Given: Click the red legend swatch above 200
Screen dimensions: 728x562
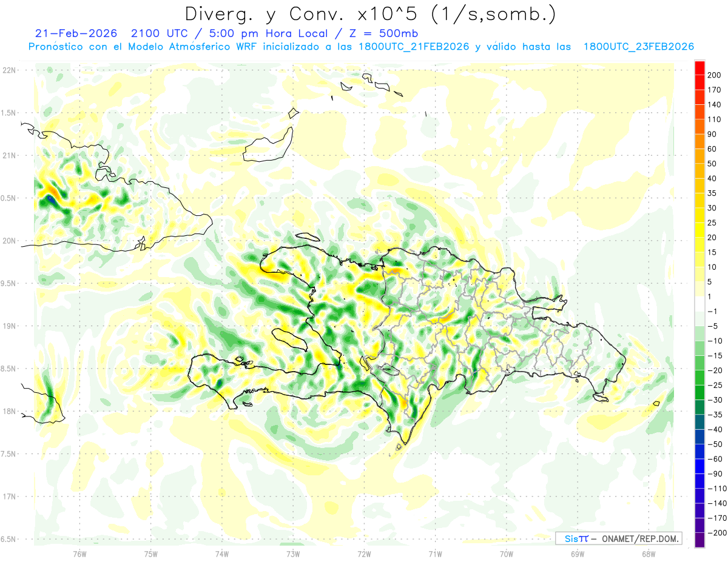Looking at the screenshot, I should coord(699,67).
